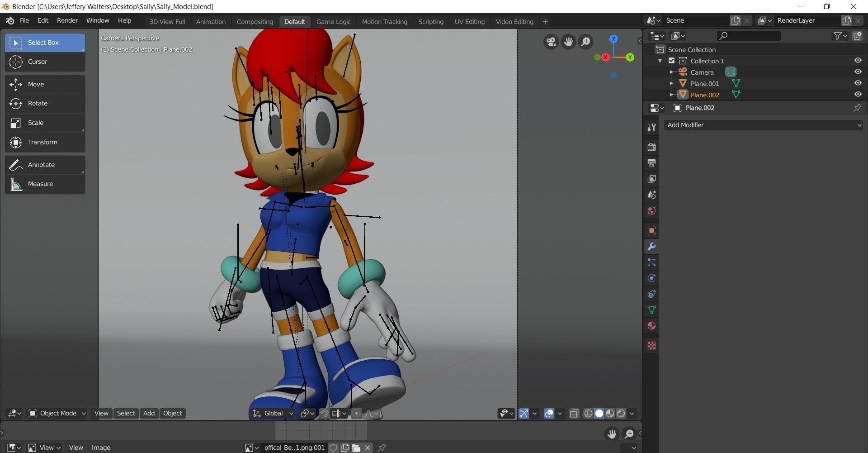Toggle viewport gizmos button
Image resolution: width=868 pixels, height=453 pixels.
[x=524, y=413]
